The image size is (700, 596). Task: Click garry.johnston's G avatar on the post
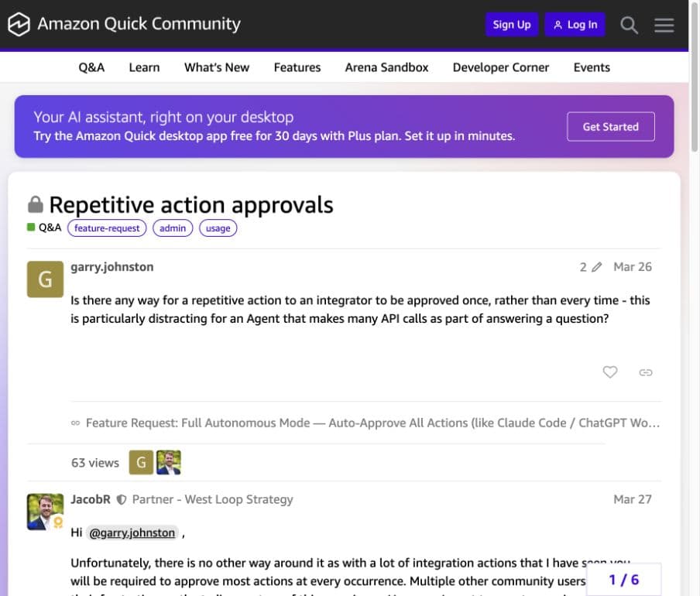tap(45, 279)
